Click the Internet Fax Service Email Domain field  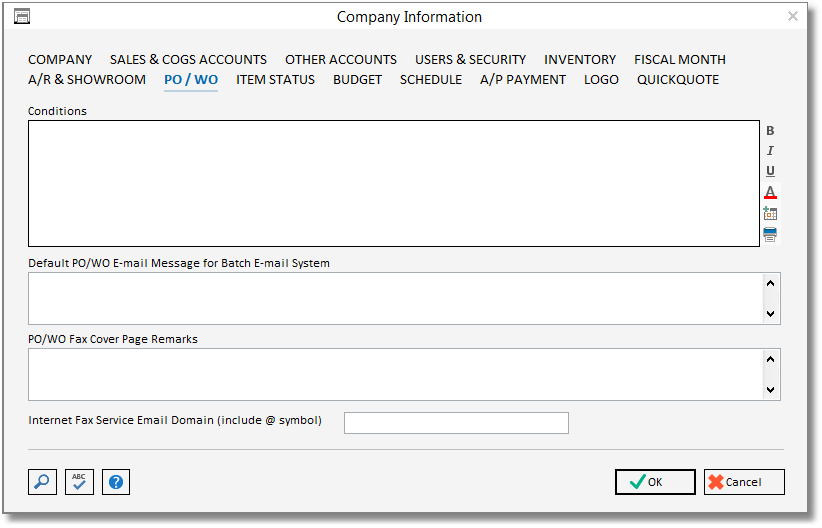tap(456, 423)
